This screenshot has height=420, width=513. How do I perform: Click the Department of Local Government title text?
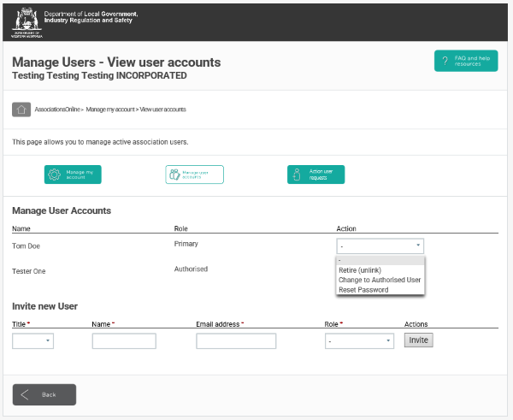91,17
